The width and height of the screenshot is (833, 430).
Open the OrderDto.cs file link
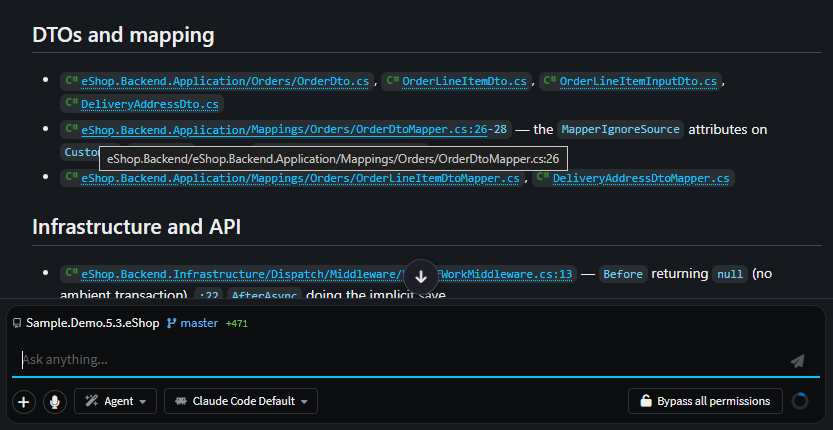tap(225, 81)
